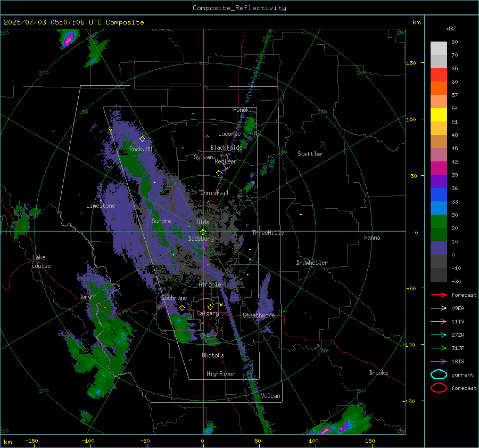Viewport: 479px width, 448px height.
Task: Click the Banff label on map
Action: (x=88, y=297)
